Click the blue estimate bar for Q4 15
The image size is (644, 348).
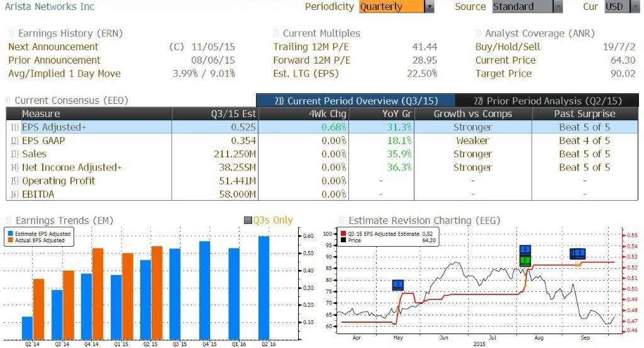(204, 290)
